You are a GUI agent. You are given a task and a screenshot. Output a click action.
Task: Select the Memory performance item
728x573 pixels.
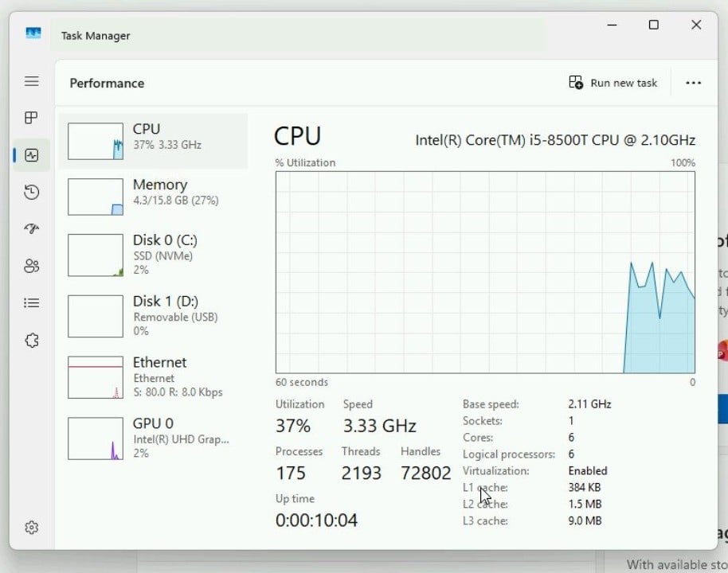(153, 197)
